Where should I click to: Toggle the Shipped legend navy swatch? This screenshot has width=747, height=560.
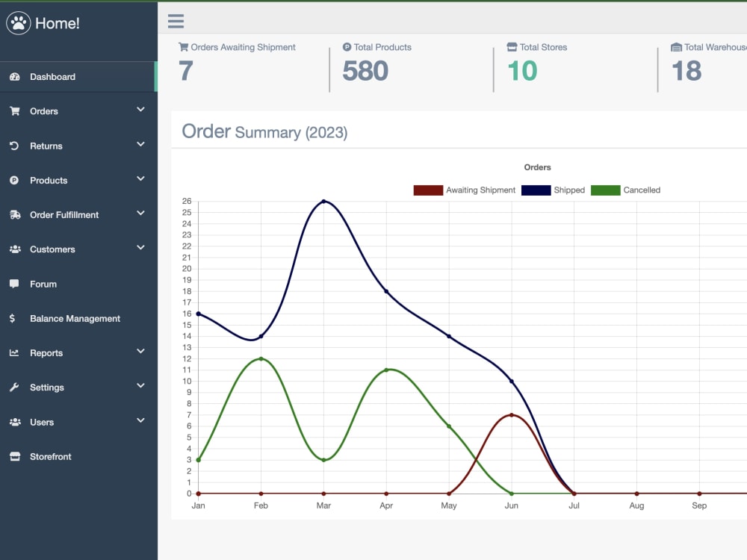(536, 190)
